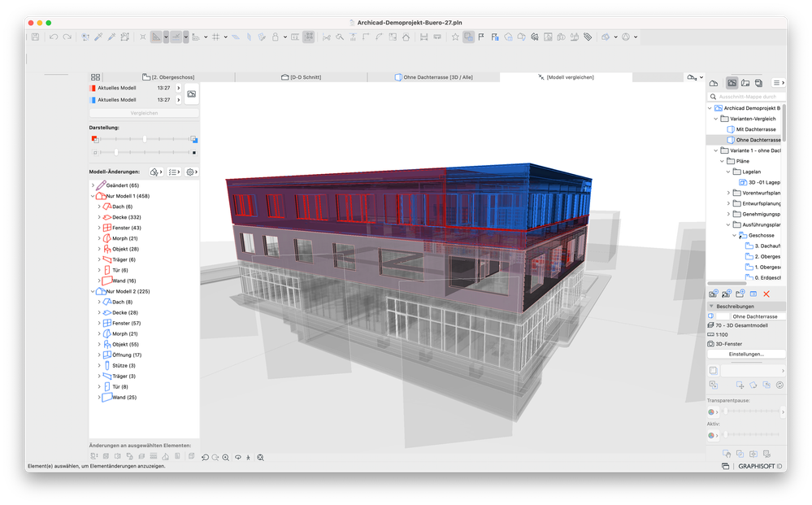Select the Stütze (3) row
Image resolution: width=812 pixels, height=505 pixels.
[144, 366]
